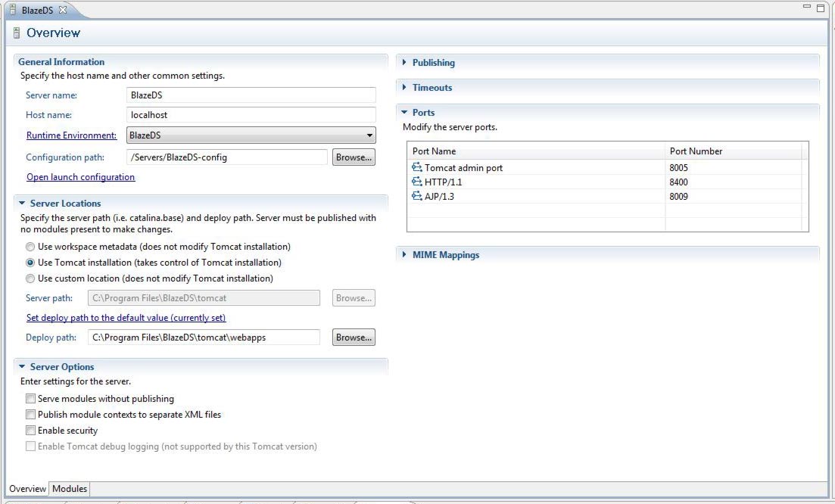Screen dimensions: 835x504
Task: Check Publish module contexts to separate XML files
Action: [30, 415]
